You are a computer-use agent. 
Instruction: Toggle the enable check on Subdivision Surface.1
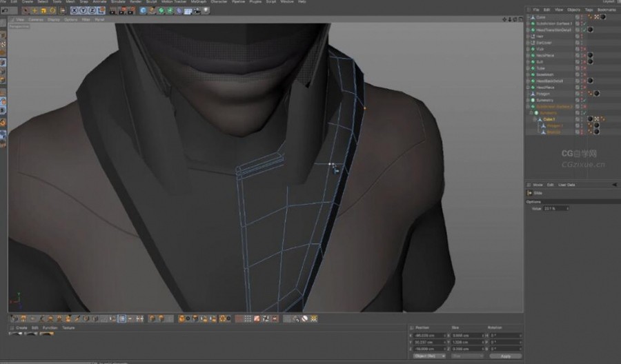584,23
